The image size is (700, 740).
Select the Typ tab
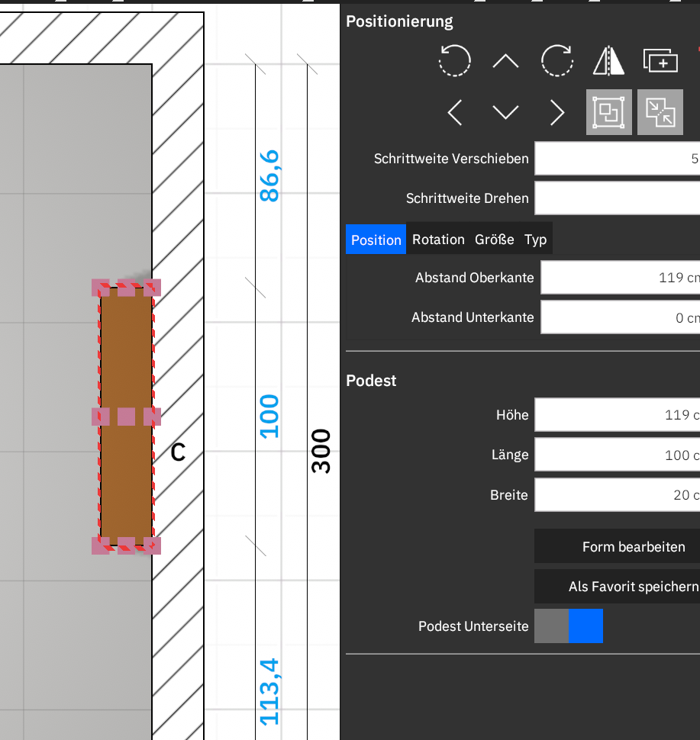[535, 240]
